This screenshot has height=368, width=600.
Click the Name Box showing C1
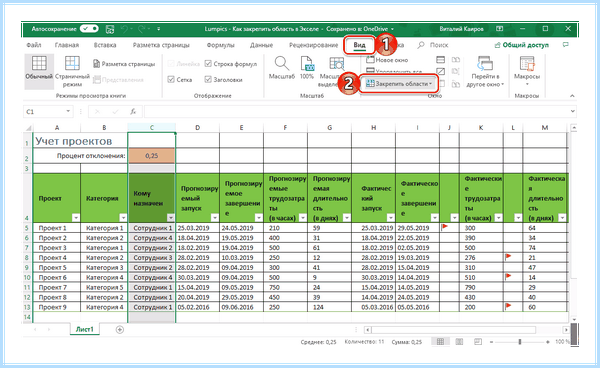point(44,111)
